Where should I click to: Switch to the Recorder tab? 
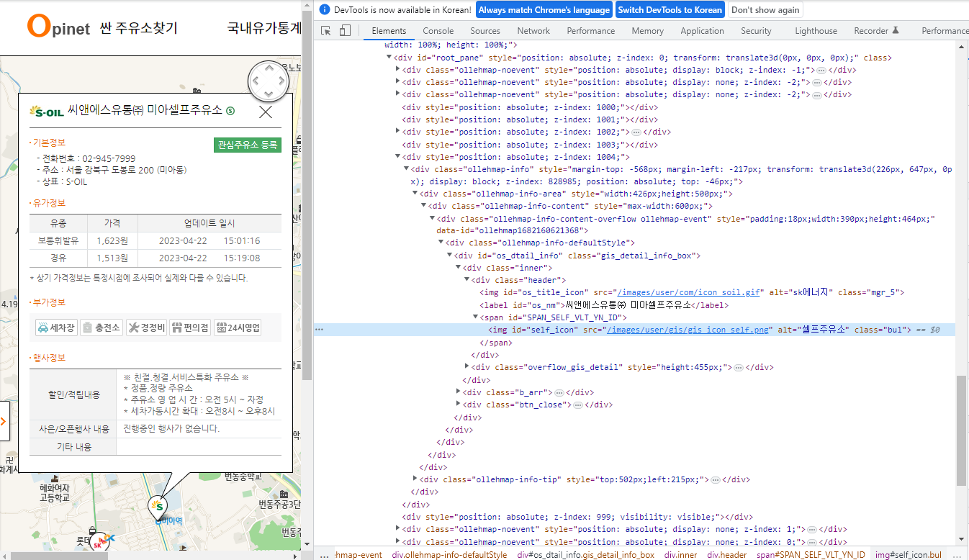coord(877,31)
